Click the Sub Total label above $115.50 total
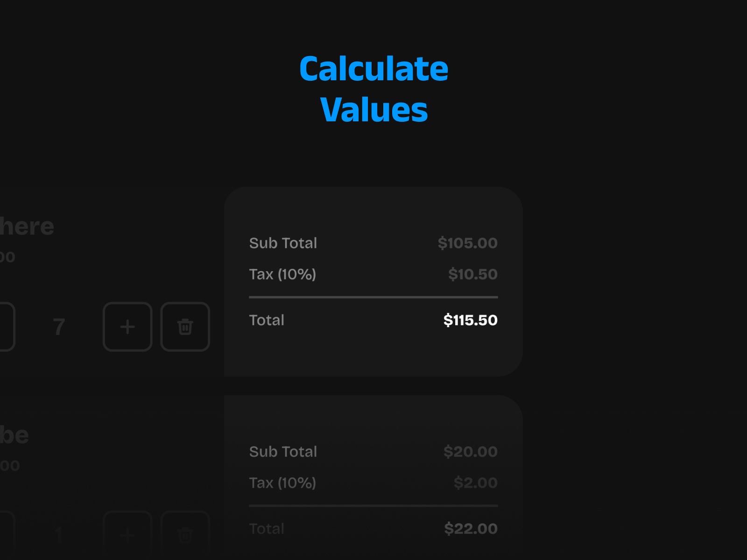747x560 pixels. [x=283, y=243]
